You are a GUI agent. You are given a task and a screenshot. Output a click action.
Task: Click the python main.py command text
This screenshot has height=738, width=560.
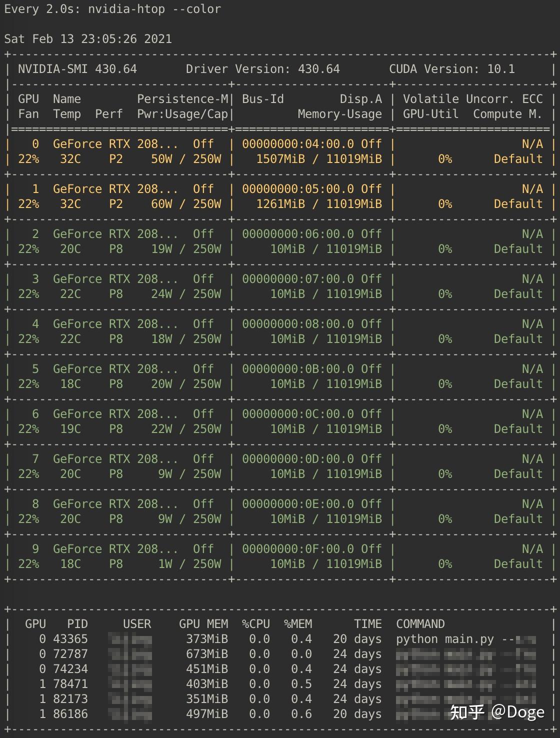(x=445, y=639)
